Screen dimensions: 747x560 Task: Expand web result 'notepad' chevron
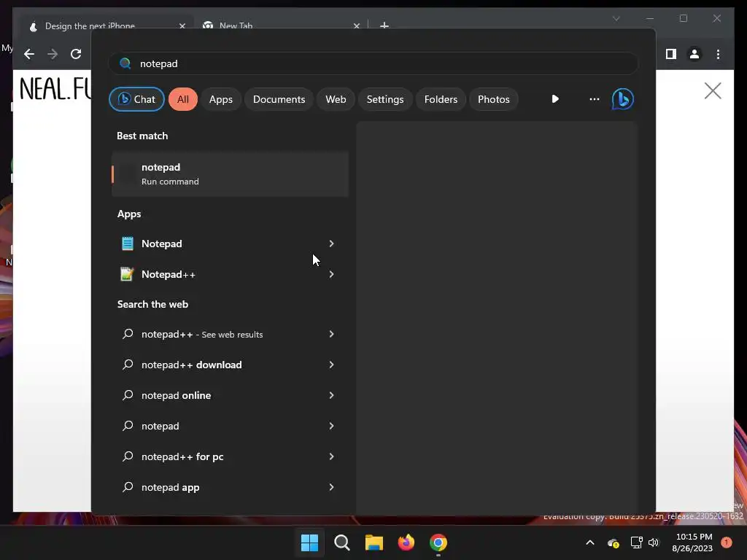point(332,426)
